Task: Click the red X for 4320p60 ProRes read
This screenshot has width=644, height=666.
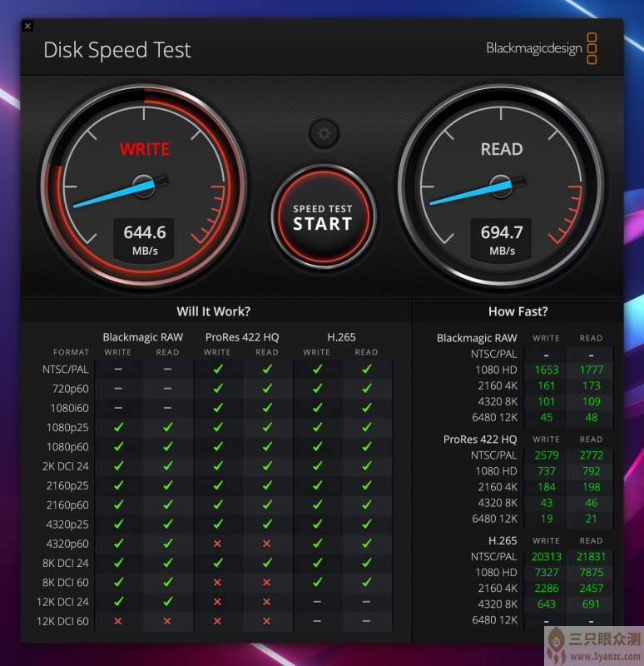Action: click(x=266, y=544)
